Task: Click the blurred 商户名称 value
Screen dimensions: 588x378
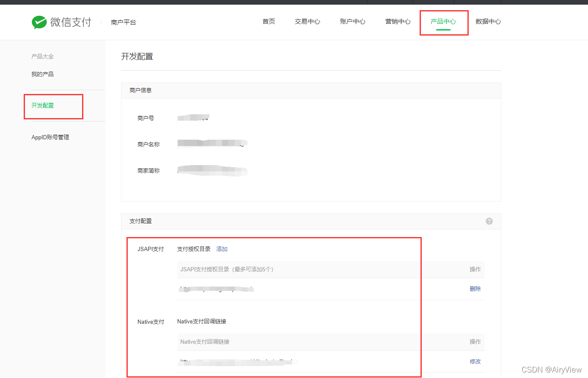Action: click(x=212, y=143)
